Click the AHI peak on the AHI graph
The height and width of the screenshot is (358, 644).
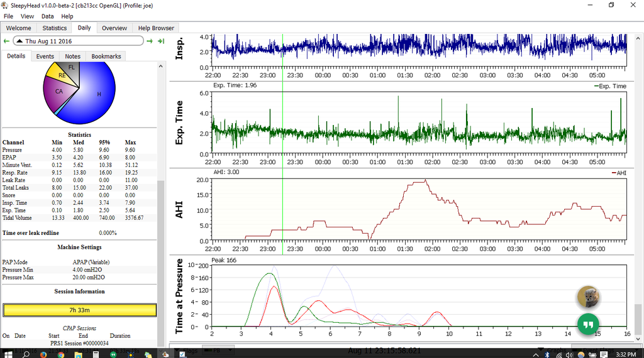pyautogui.click(x=425, y=181)
